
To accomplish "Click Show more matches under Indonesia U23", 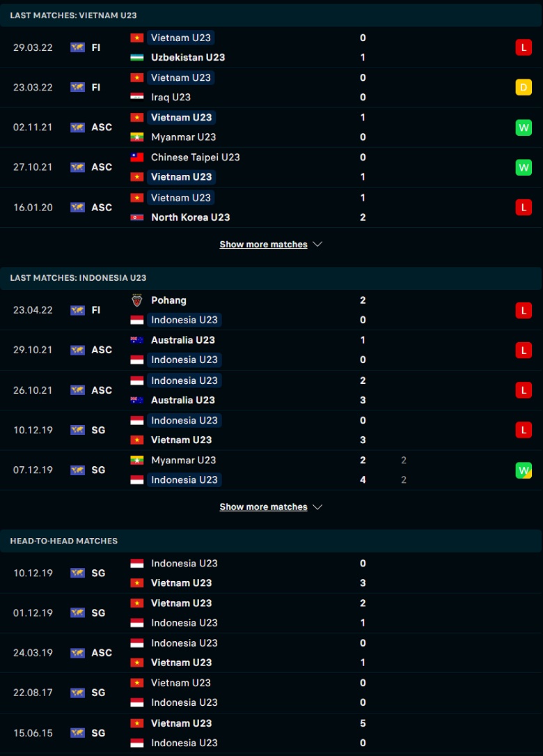I will click(x=264, y=507).
